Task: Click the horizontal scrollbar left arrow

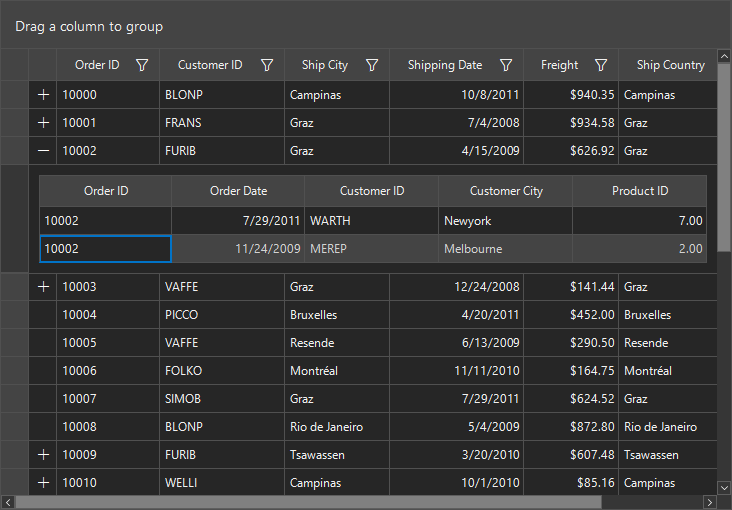Action: click(8, 503)
